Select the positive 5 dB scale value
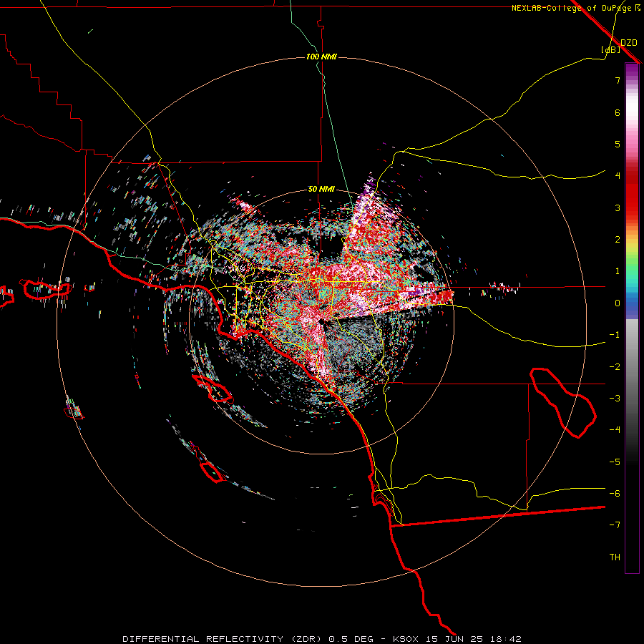The image size is (644, 644). click(618, 144)
